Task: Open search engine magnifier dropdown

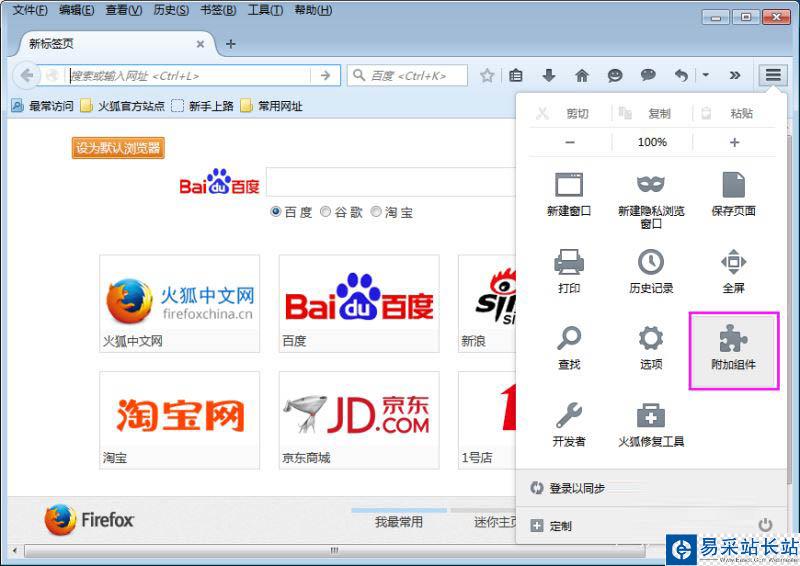Action: (x=359, y=76)
